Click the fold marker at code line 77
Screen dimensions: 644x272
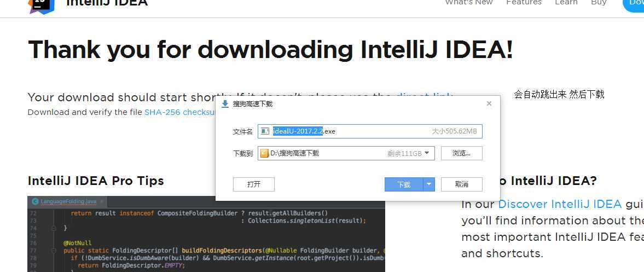(54, 250)
